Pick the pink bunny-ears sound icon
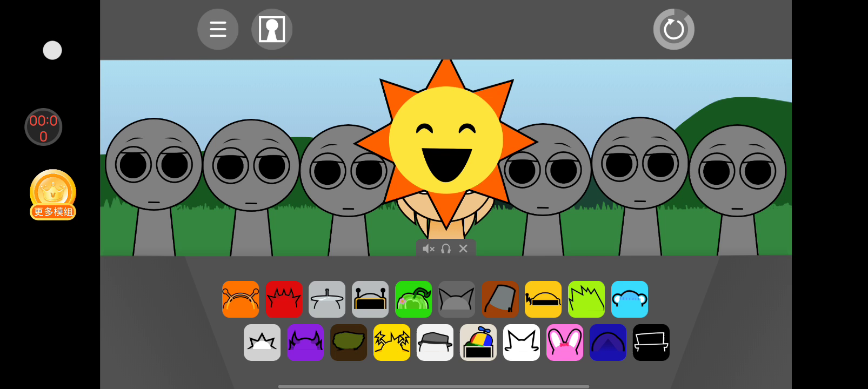 (x=565, y=343)
